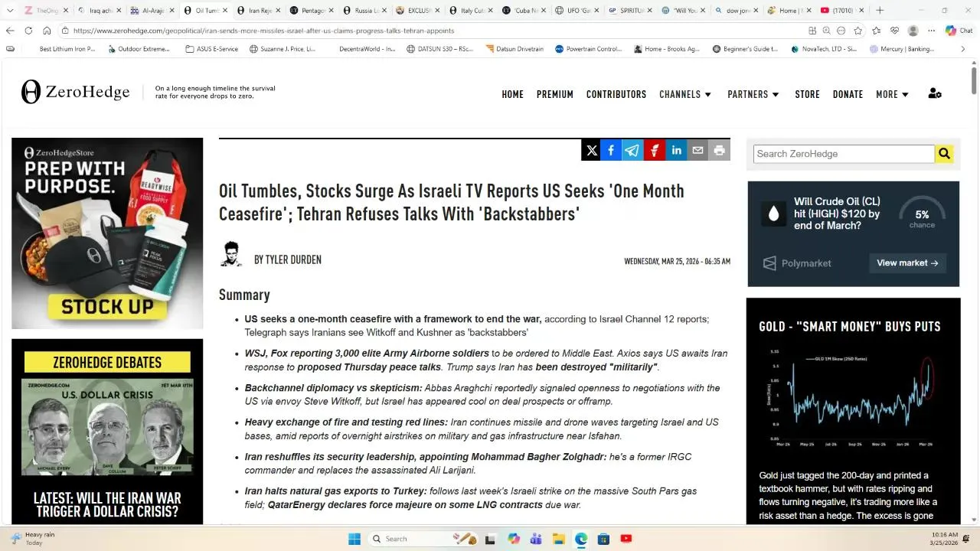The width and height of the screenshot is (980, 551).
Task: Open Datsun Drivetrain bookmark
Action: (514, 49)
